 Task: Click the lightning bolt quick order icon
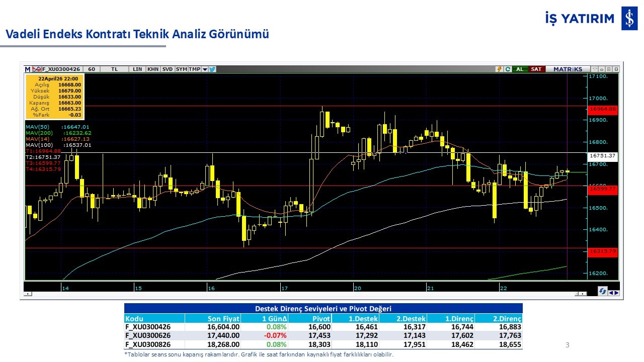coord(499,69)
